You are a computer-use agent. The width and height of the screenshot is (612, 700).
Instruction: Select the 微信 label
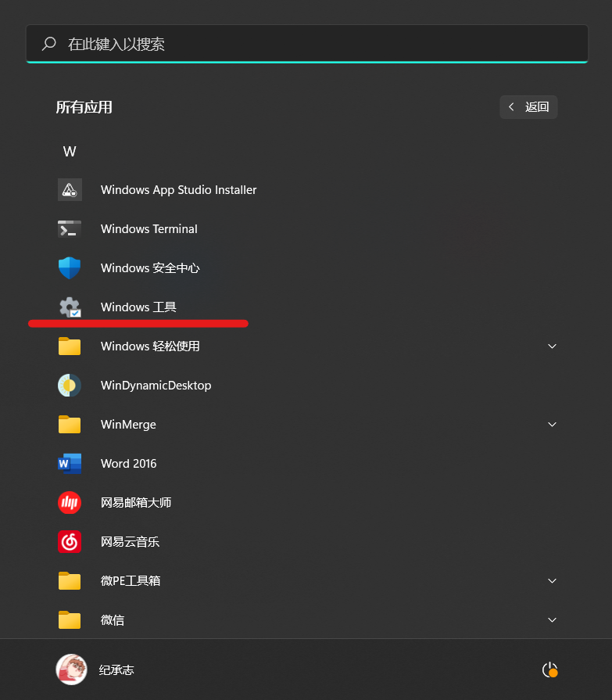click(113, 619)
